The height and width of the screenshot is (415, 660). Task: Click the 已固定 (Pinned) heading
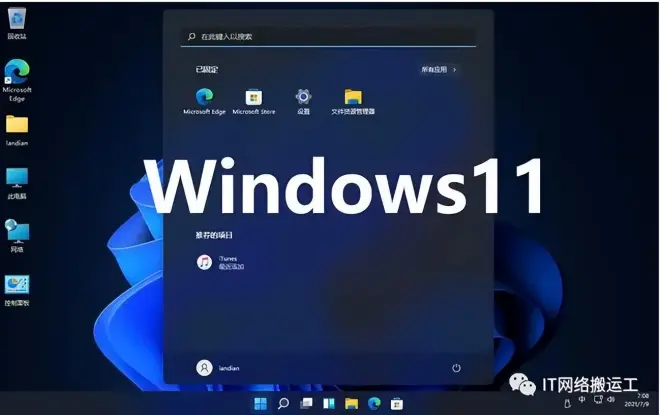pos(206,69)
